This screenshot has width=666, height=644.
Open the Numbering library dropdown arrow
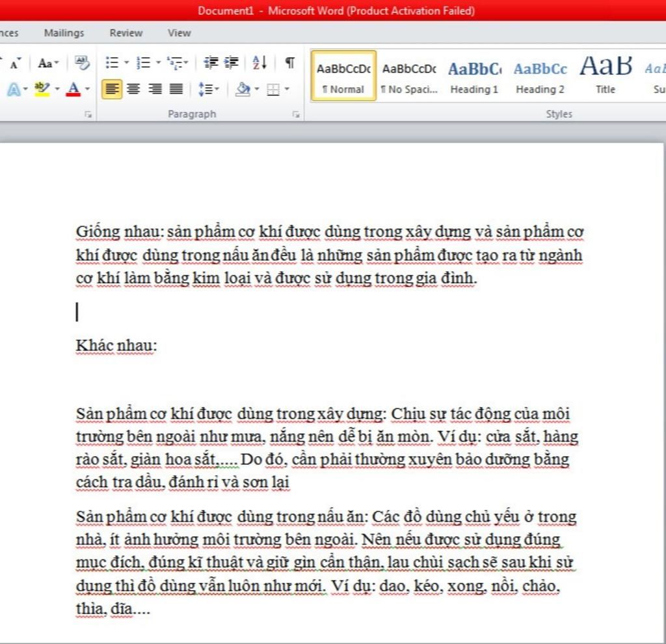point(158,63)
